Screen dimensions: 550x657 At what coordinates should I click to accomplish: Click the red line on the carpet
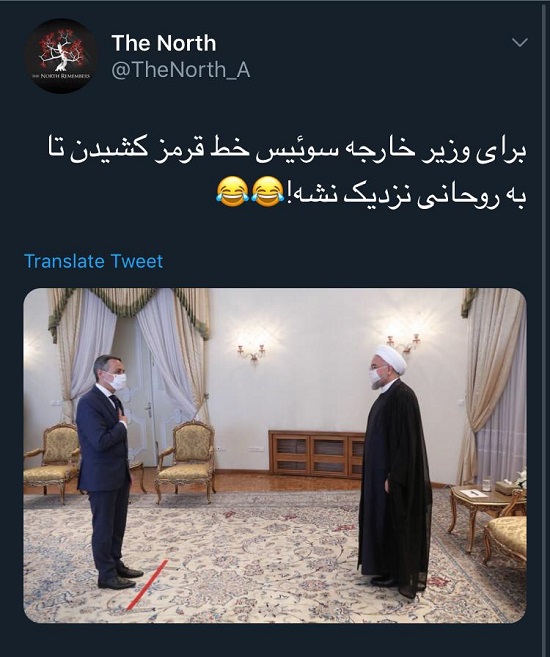[x=147, y=585]
